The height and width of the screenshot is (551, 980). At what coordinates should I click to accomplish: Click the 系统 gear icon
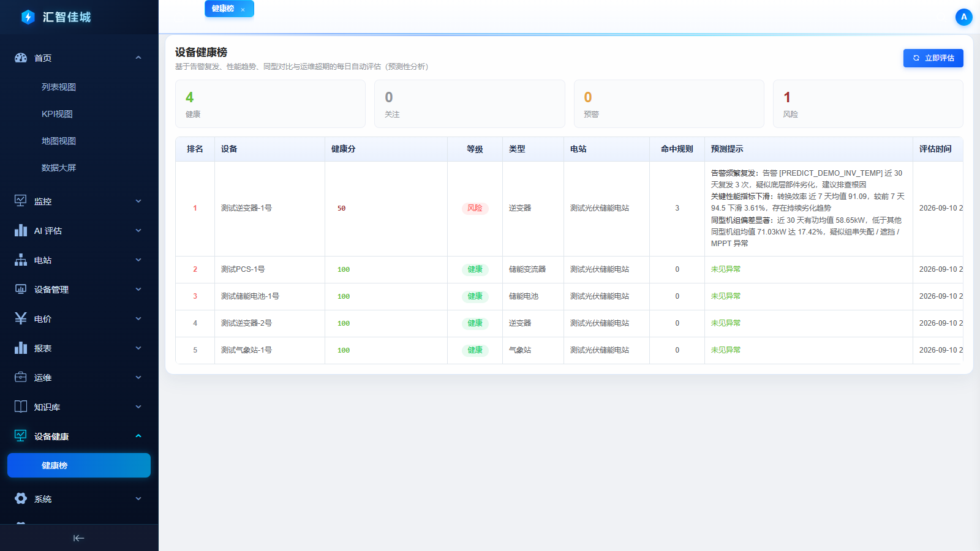coord(21,498)
